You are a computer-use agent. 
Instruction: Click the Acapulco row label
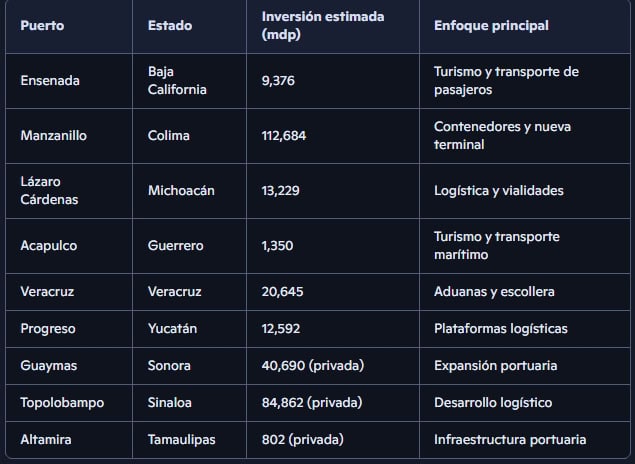[x=49, y=246]
